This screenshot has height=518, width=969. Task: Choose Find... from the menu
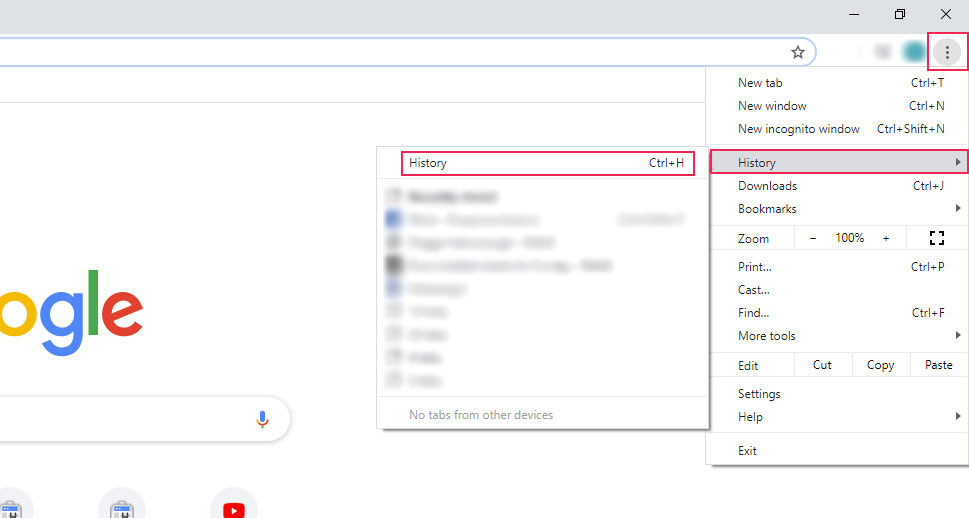(x=837, y=313)
